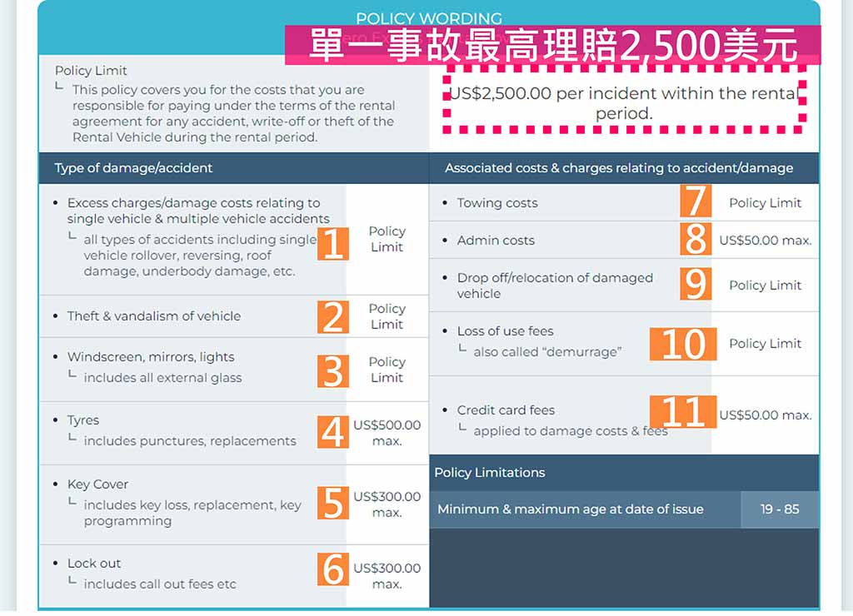Click the 'US$300.00 max.' value for Key Cover
The image size is (853, 616).
pyautogui.click(x=387, y=504)
